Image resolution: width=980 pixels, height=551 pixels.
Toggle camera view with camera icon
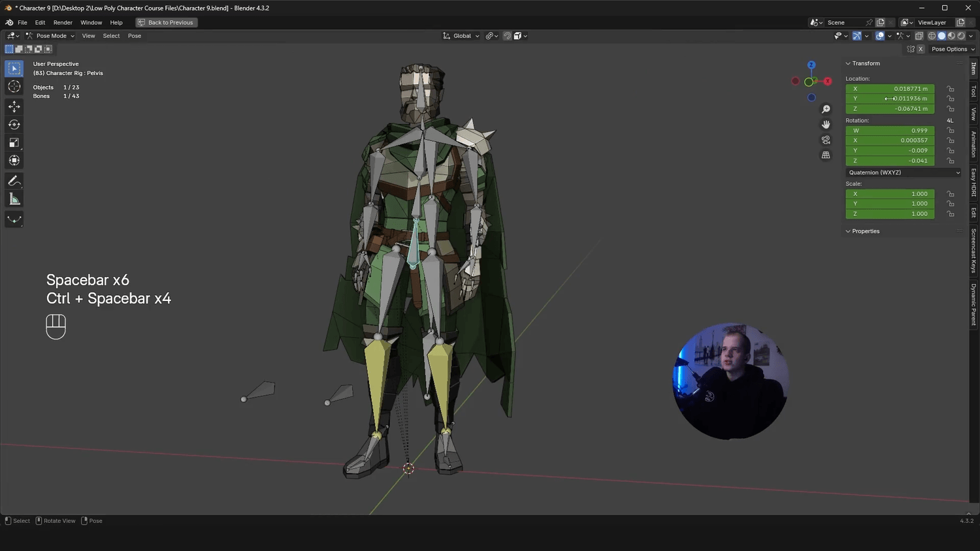[x=826, y=140]
